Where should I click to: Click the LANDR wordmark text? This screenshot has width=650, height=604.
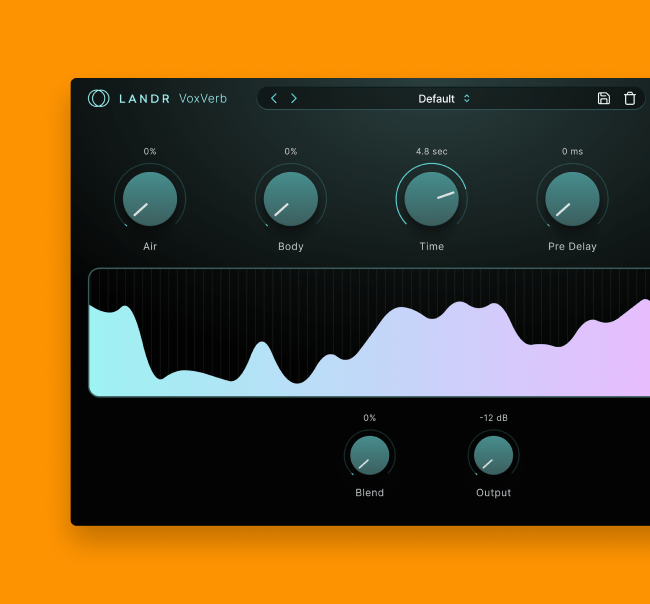[144, 99]
